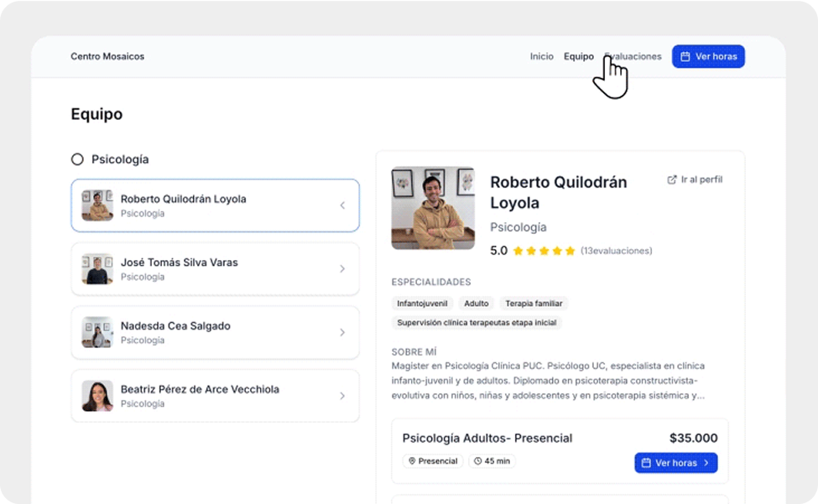Click the (13evaluaciones) rating count
The height and width of the screenshot is (504, 818).
point(616,252)
